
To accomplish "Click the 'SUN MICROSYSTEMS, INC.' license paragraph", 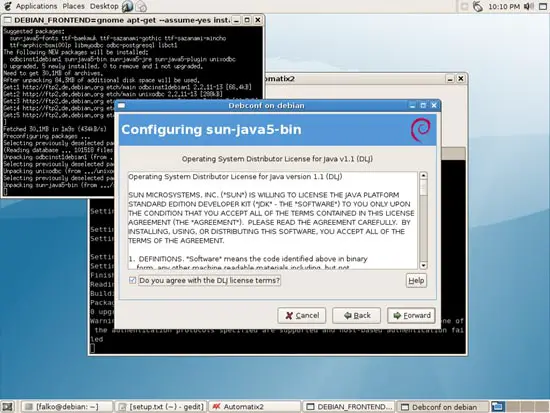I will 271,218.
